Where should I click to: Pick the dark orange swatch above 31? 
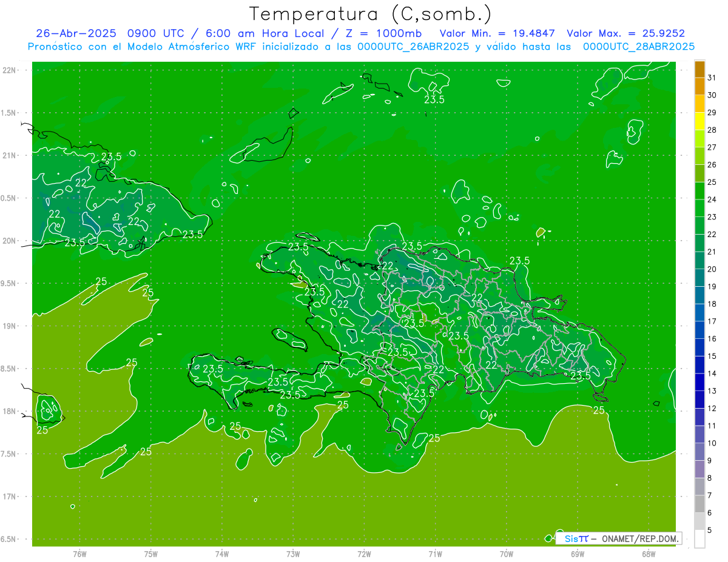[x=700, y=69]
